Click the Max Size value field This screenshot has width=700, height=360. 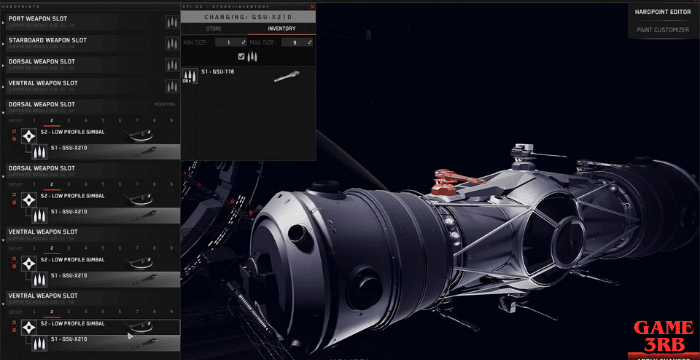[x=296, y=42]
